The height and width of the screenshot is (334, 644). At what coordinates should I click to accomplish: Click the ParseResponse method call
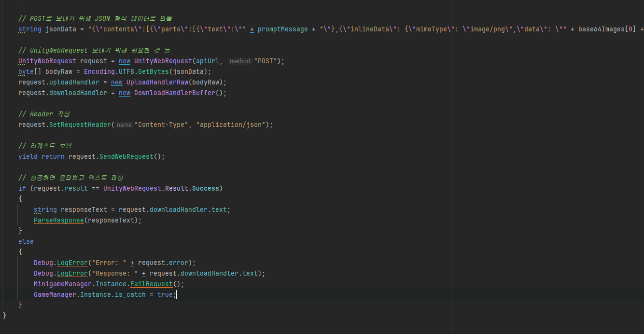pyautogui.click(x=58, y=220)
